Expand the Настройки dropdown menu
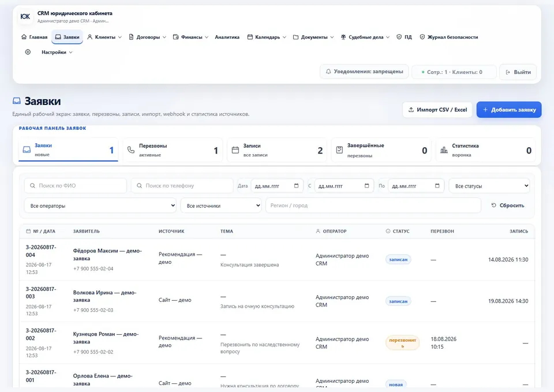This screenshot has width=554, height=392. tap(57, 53)
